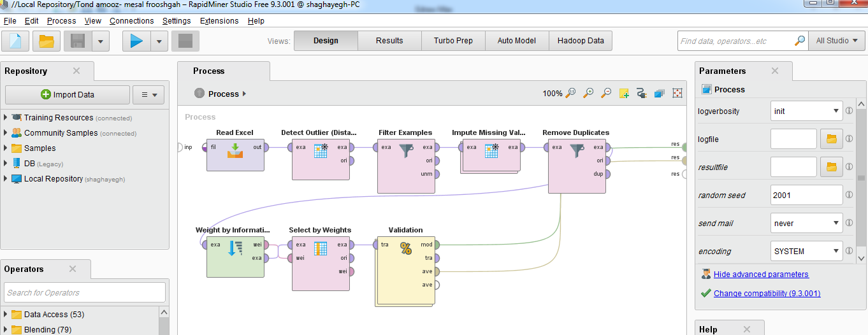Click the Hide advanced parameters link
The height and width of the screenshot is (335, 868).
tap(761, 274)
